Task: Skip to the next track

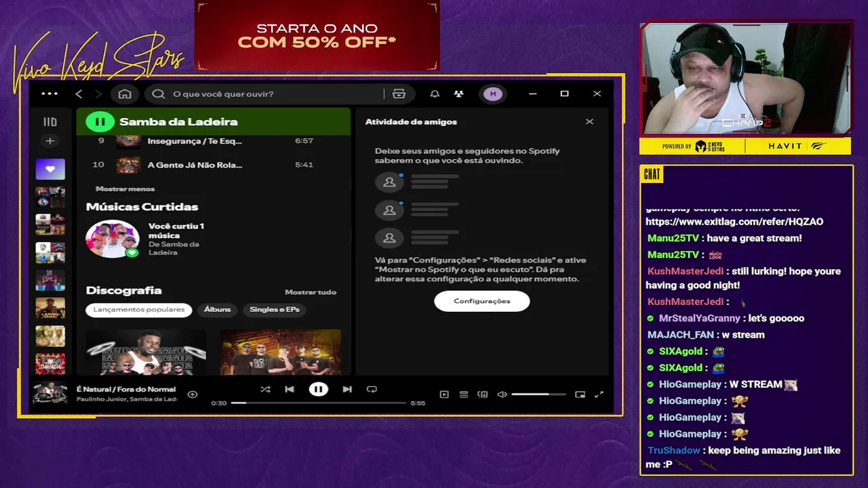Action: tap(347, 389)
